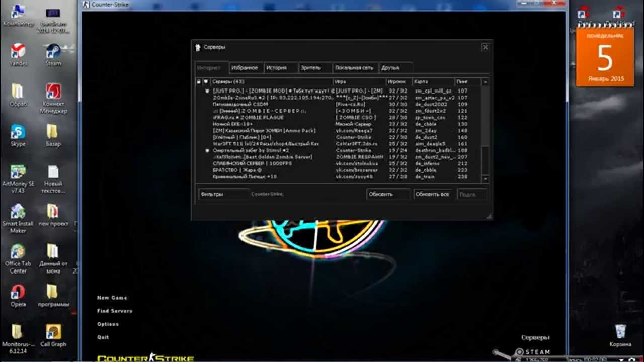Select the Пятизвездочный CSDM server
Image resolution: width=644 pixels, height=362 pixels.
point(338,104)
